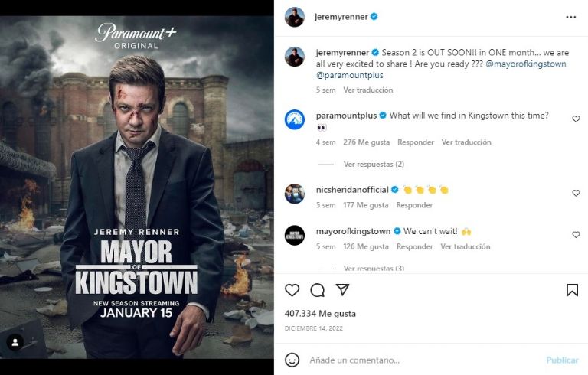Click the @mayorofkingstown mention link
The width and height of the screenshot is (588, 375).
526,64
